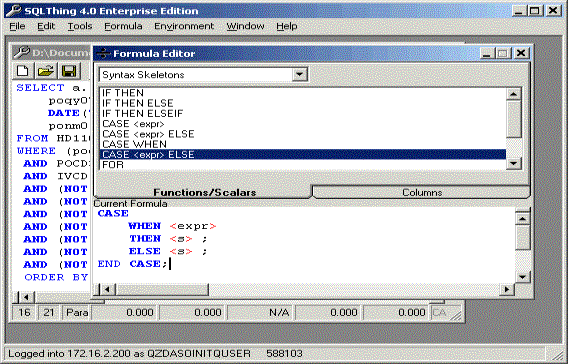Minimize the Formula Editor window
568x364 pixels.
click(x=486, y=54)
